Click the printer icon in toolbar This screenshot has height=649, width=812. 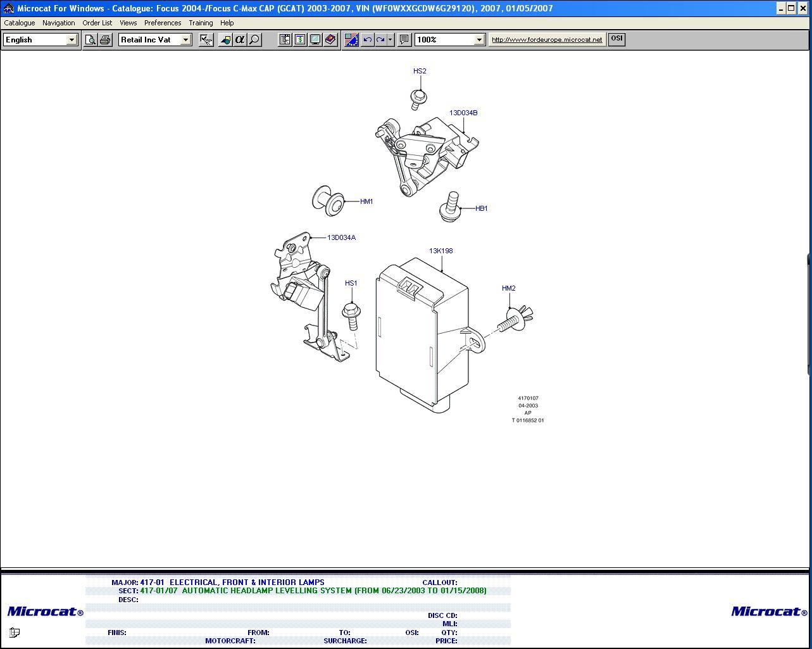[x=105, y=40]
